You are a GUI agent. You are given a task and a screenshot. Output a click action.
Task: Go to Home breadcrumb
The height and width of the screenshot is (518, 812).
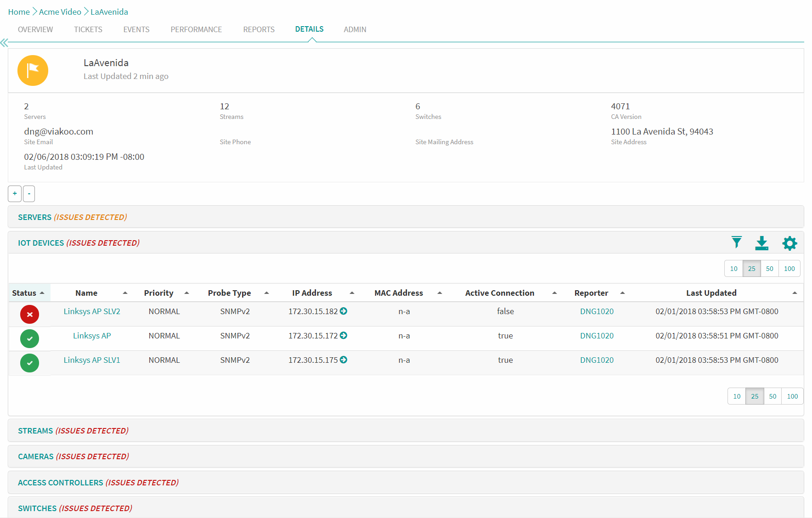coord(19,12)
